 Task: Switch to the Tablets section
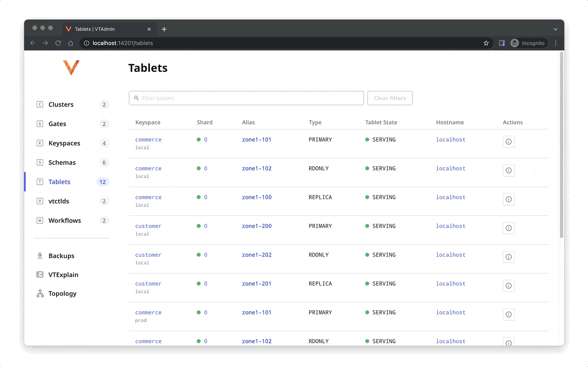click(59, 182)
